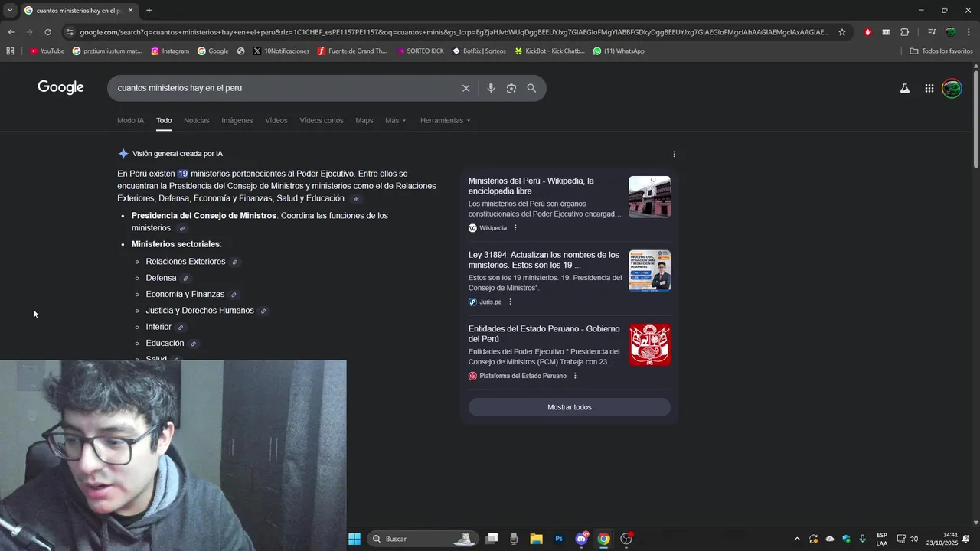Open the Google logo home link

pos(60,87)
